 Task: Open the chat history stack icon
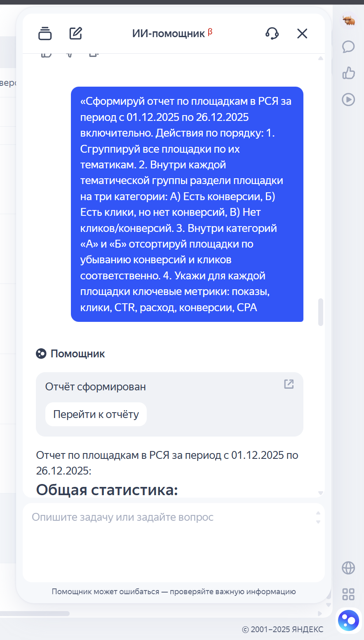(45, 33)
